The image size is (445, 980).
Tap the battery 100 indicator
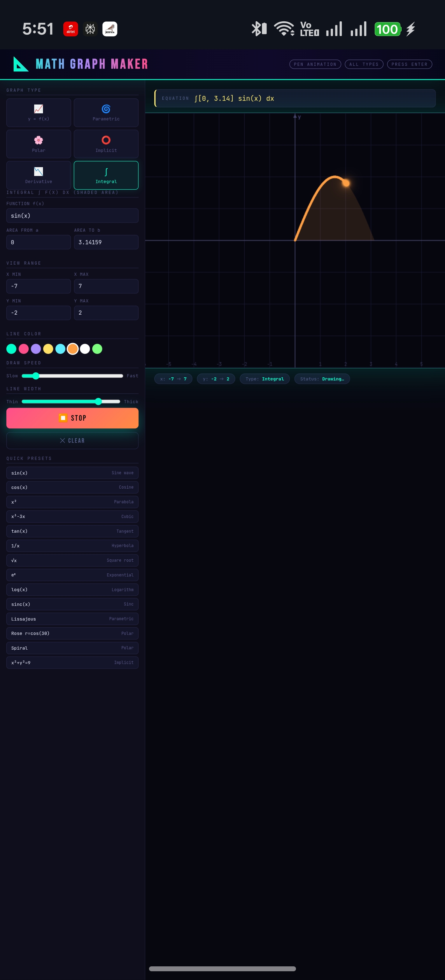coord(388,29)
